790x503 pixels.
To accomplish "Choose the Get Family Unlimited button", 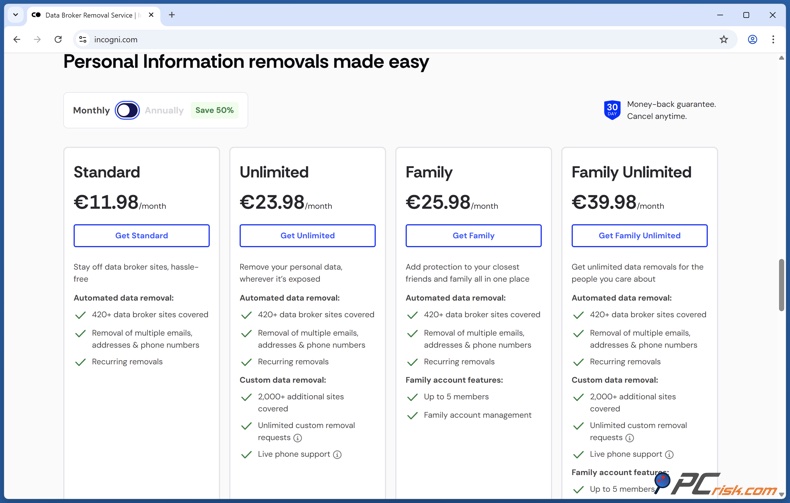I will [639, 236].
